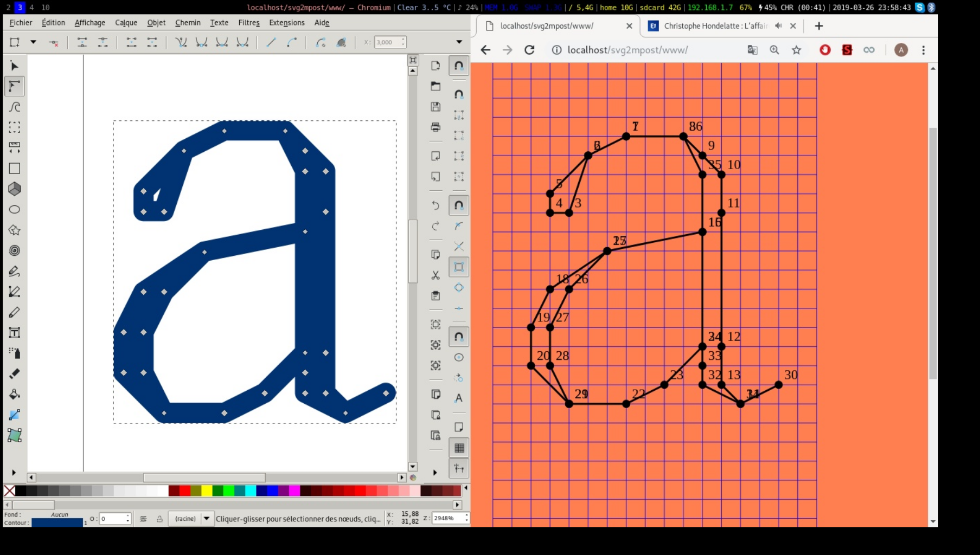Toggle snapping to the grid
The height and width of the screenshot is (555, 980).
click(459, 448)
